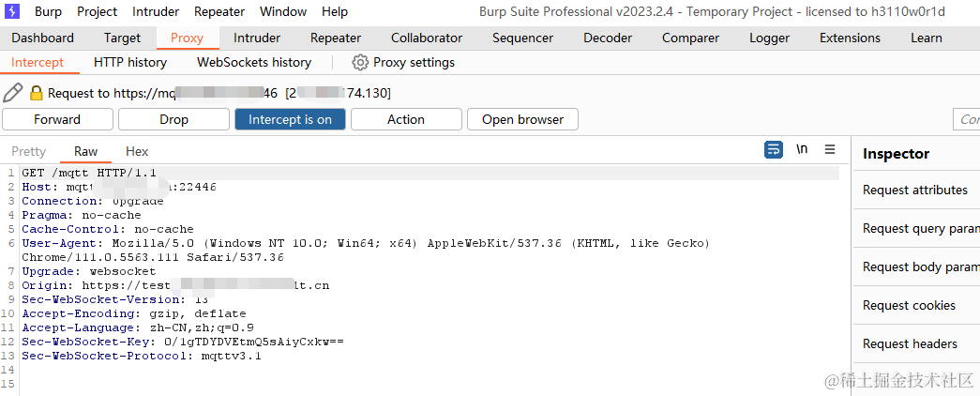Switch to HTTP history sub-tab

(x=130, y=63)
